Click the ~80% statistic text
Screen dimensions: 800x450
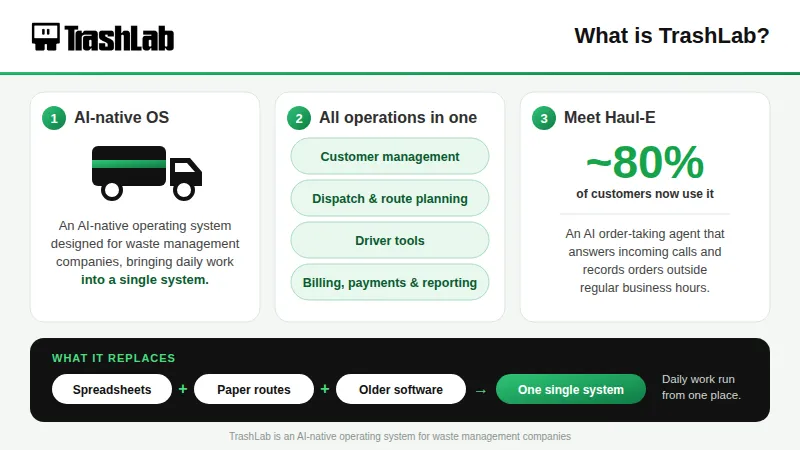[645, 162]
